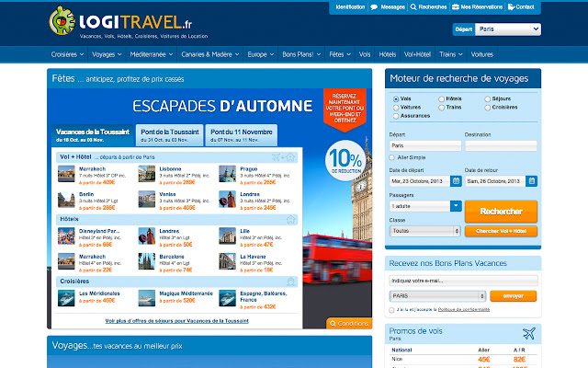Open the Départ Paris dropdown in header
The width and height of the screenshot is (588, 368).
point(508,29)
